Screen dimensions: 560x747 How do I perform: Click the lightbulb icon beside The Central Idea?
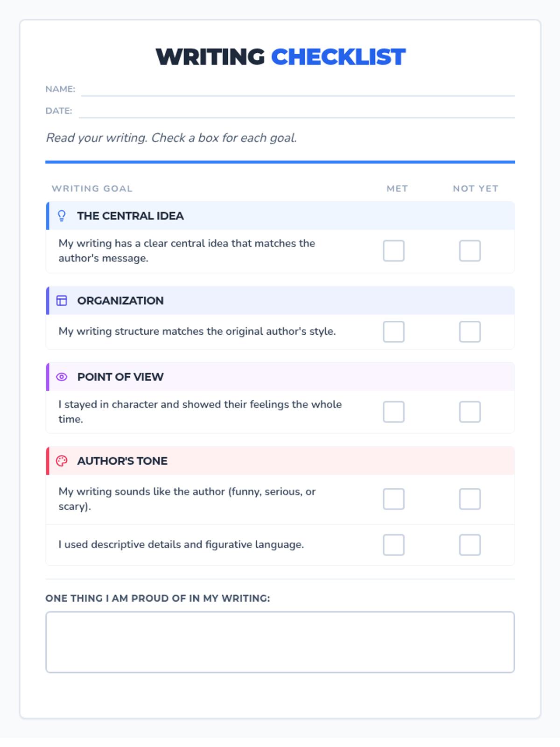coord(62,216)
